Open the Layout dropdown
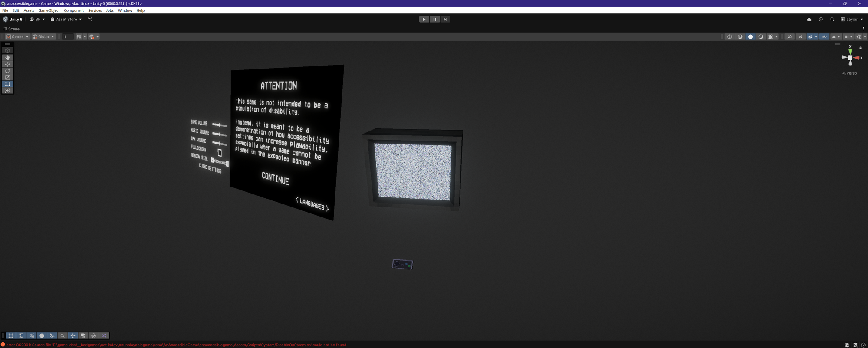Screen dimensions: 868x348 852,19
